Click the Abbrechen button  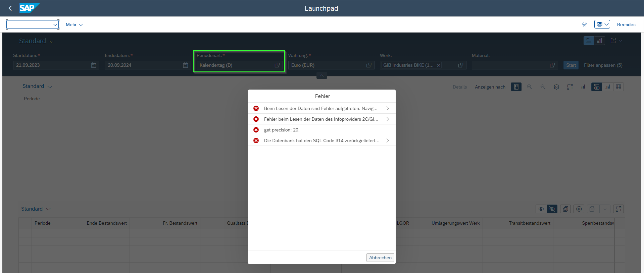click(x=380, y=258)
